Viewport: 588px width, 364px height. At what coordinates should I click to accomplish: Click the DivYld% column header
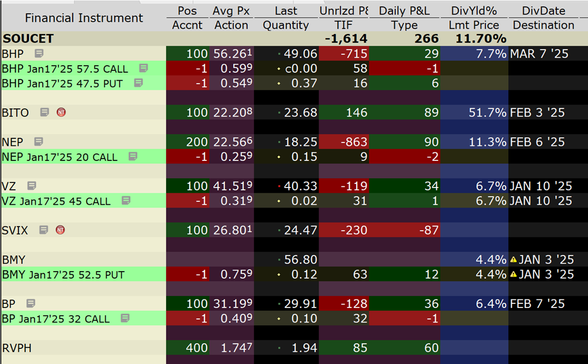tap(474, 11)
